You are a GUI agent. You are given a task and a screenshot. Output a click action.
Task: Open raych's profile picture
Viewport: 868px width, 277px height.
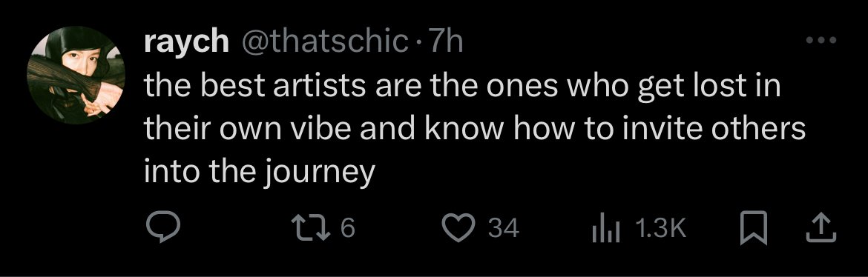point(76,76)
